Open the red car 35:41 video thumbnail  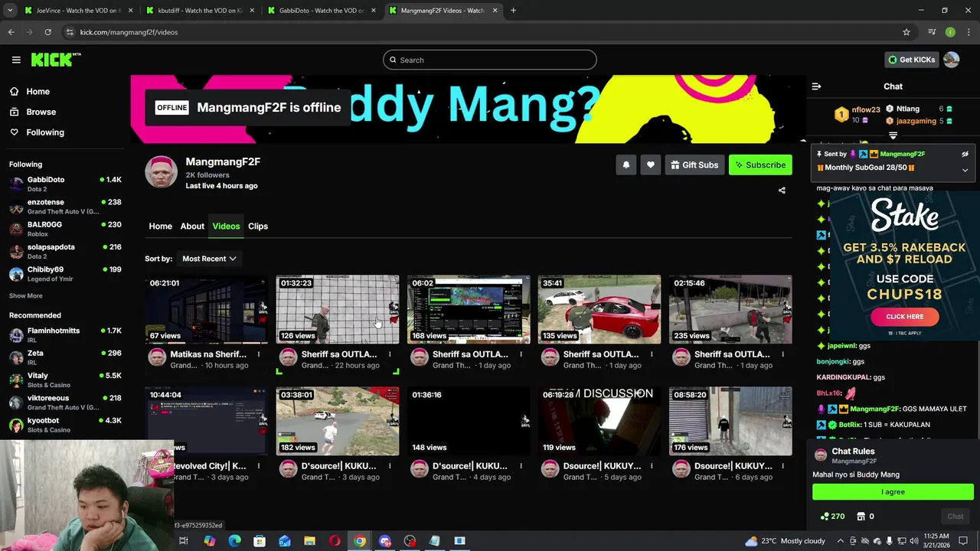(x=599, y=309)
